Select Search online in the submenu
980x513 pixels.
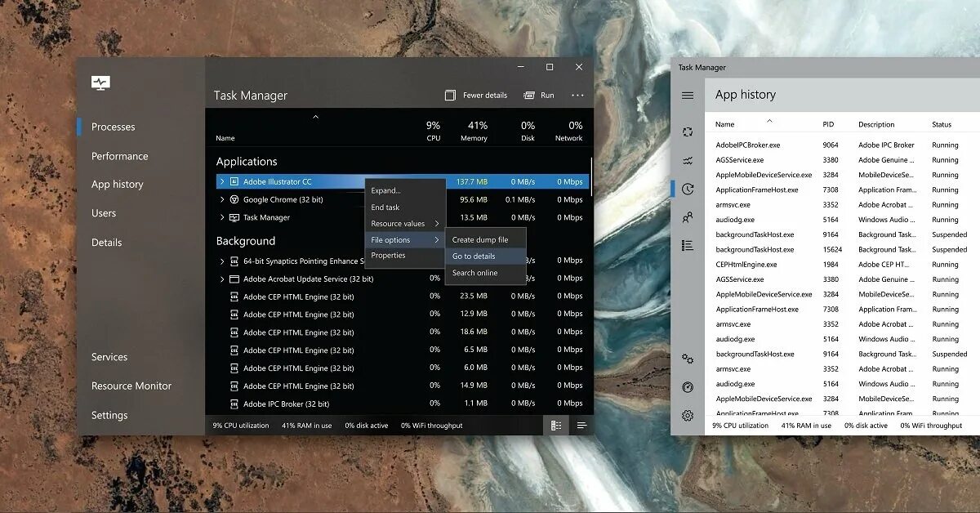pos(485,273)
